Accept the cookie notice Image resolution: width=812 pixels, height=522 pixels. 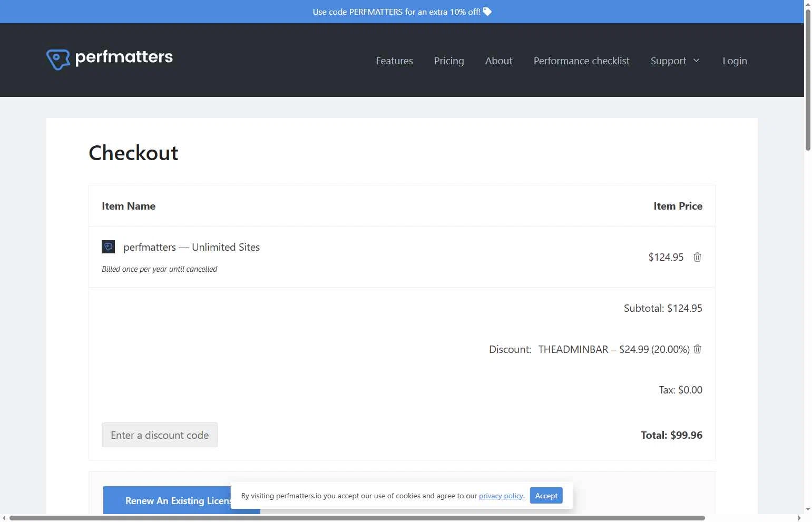(x=546, y=496)
